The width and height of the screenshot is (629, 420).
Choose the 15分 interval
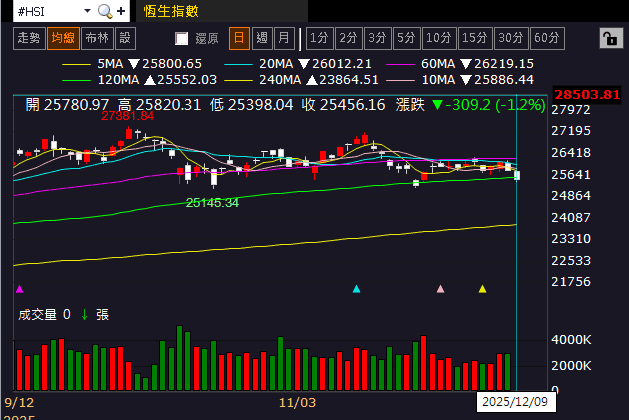coord(475,39)
